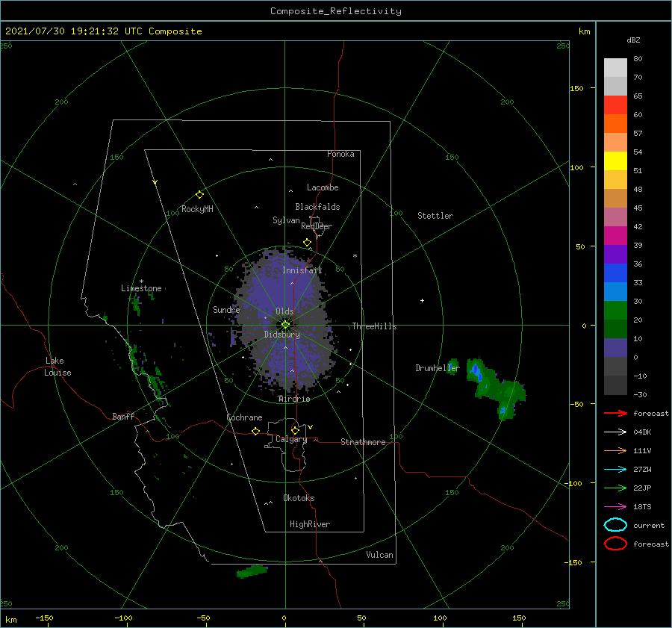Click the blue 36 dBZ color swatch
The height and width of the screenshot is (628, 672).
tap(615, 273)
